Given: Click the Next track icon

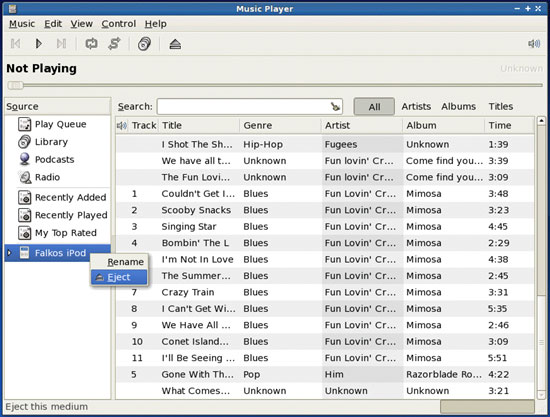Looking at the screenshot, I should [x=61, y=44].
